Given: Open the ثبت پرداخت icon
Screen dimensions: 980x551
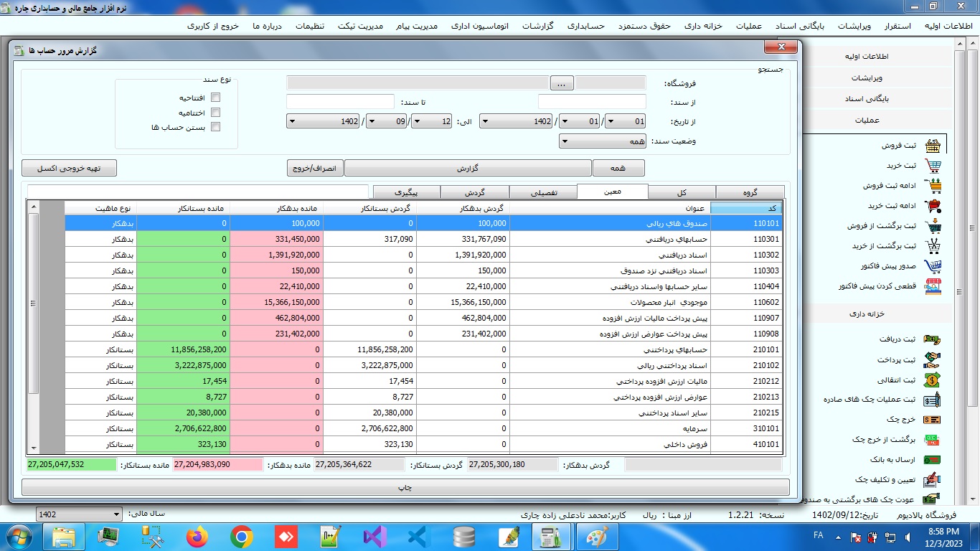Looking at the screenshot, I should coord(932,359).
